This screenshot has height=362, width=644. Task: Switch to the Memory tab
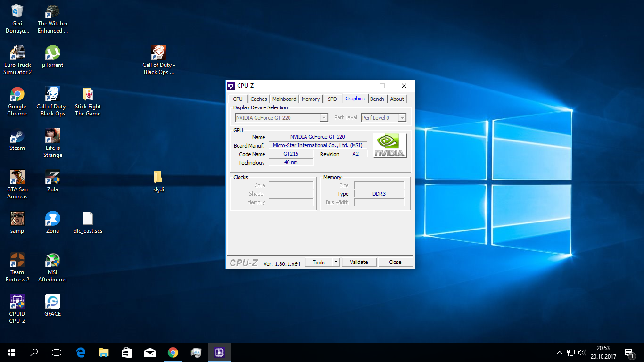[x=311, y=99]
